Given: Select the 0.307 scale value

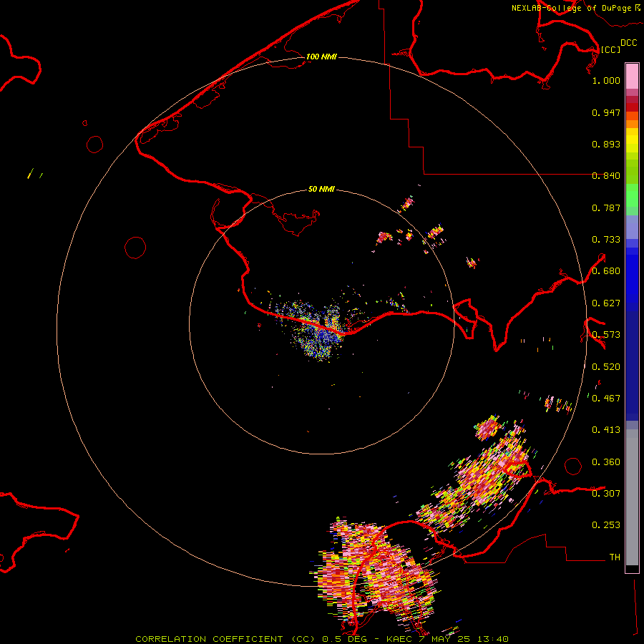Looking at the screenshot, I should click(606, 493).
